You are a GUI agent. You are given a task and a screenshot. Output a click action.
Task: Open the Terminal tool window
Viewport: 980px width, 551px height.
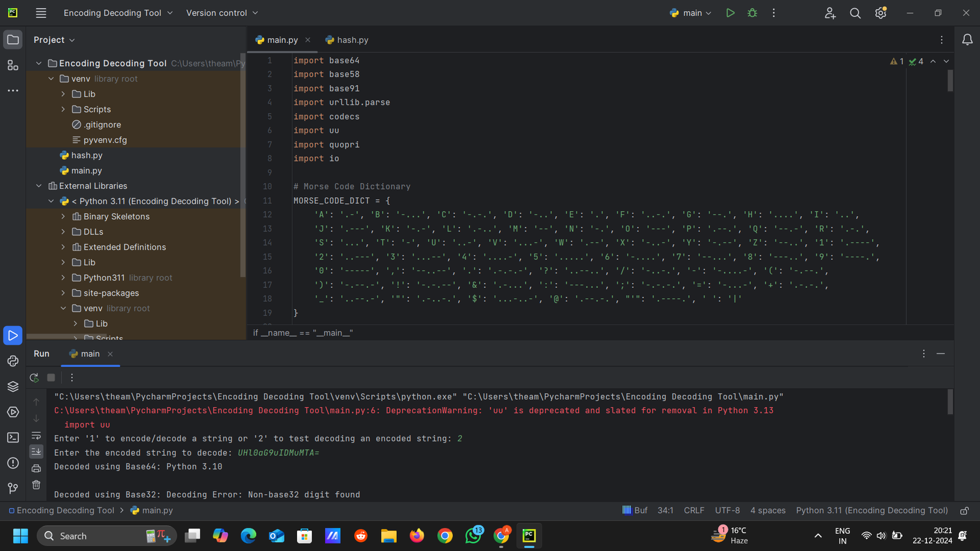pos(13,437)
